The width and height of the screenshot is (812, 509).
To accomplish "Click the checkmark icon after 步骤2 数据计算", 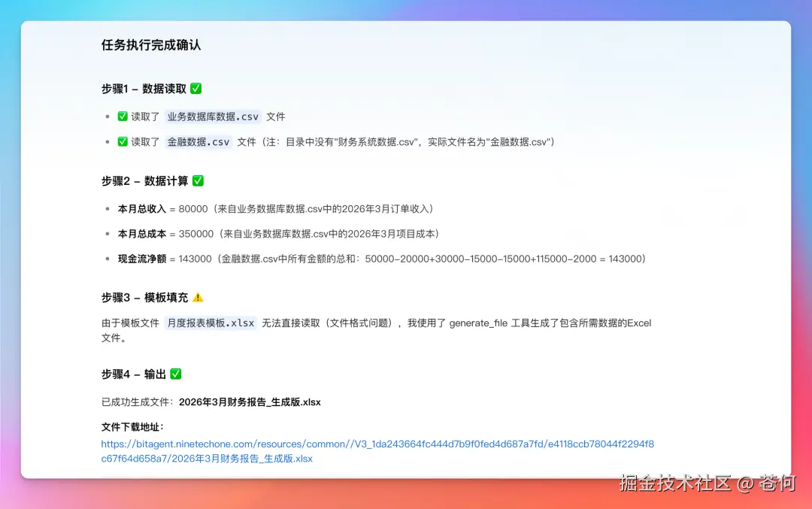I will coord(198,180).
